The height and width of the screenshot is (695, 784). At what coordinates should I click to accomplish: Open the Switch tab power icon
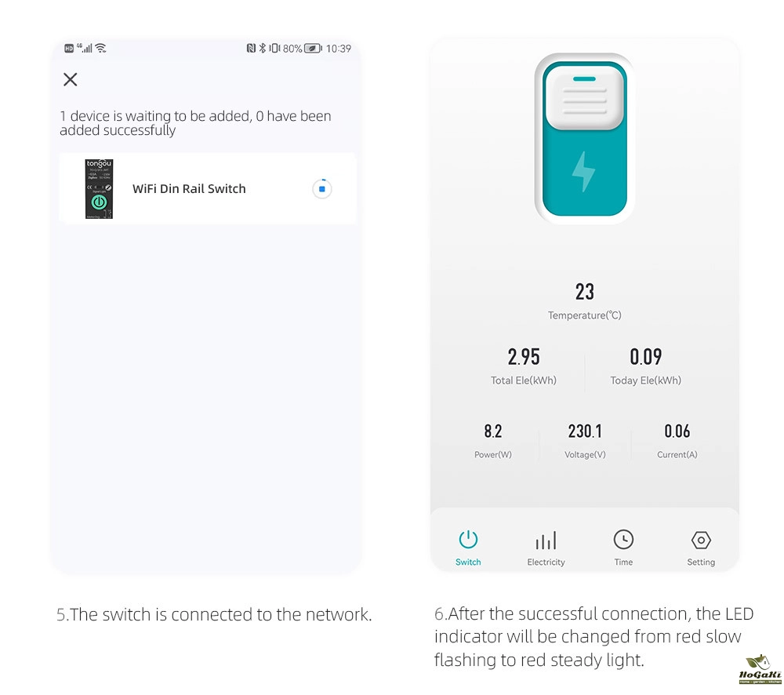coord(468,540)
